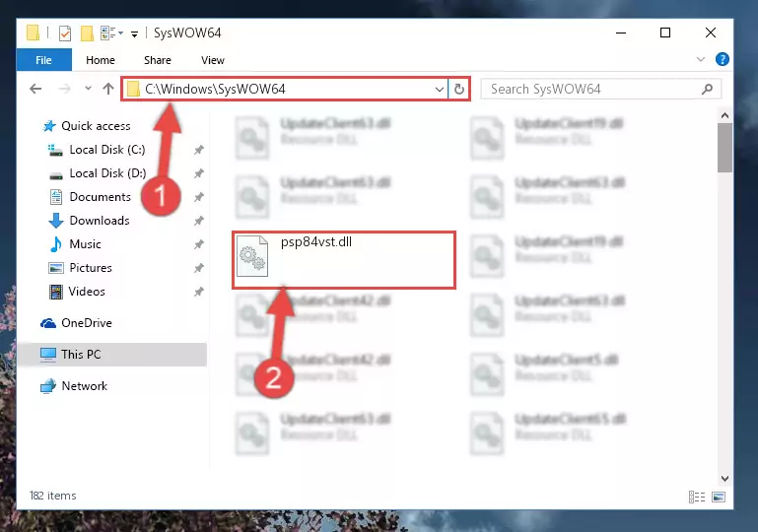Click the pin icon next to Music

199,244
